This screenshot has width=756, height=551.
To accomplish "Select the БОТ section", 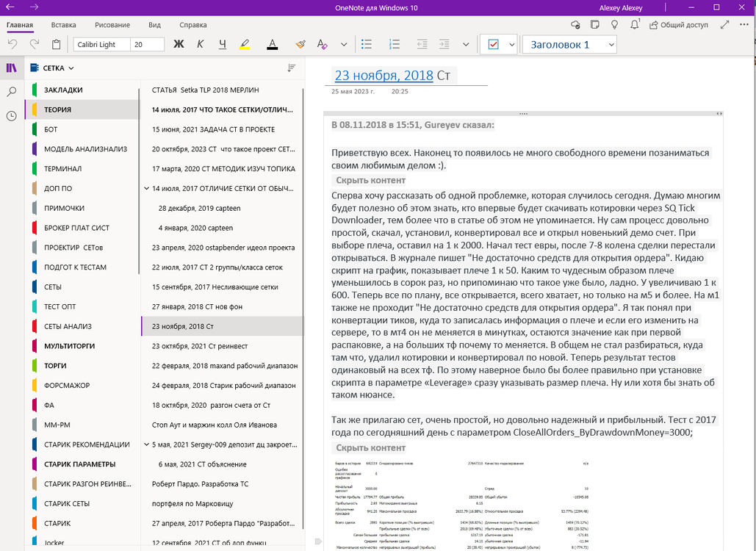I will (82, 129).
